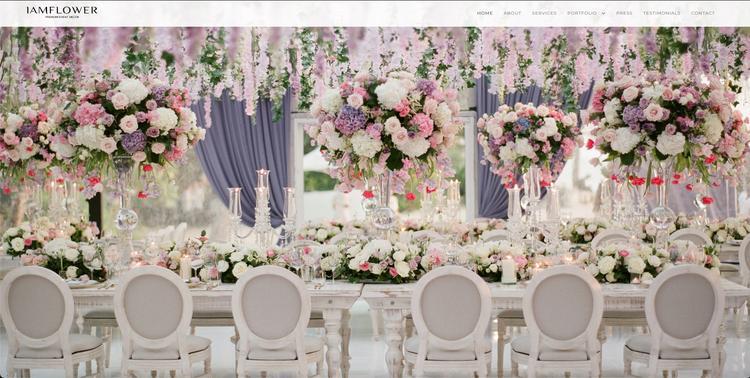Viewport: 750px width, 378px height.
Task: Click the IAMFLOWER logo
Action: (62, 10)
